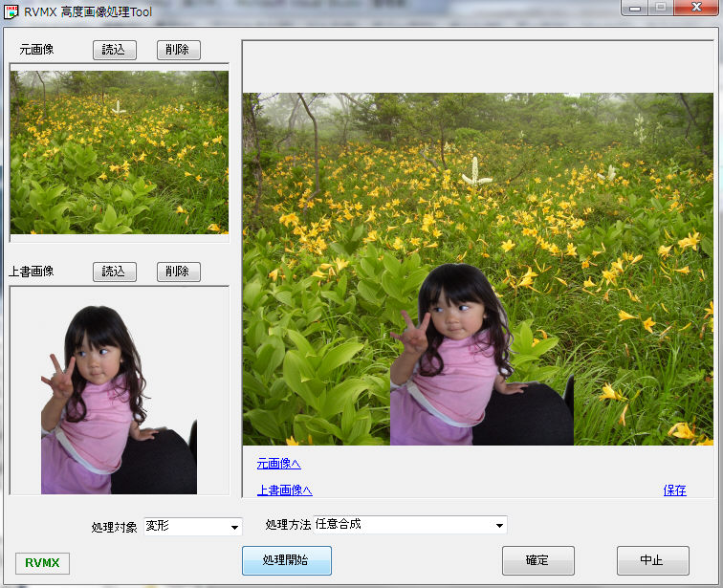Open the 処理対象 dropdown showing 変形
Viewport: 723px width, 588px height.
(193, 526)
